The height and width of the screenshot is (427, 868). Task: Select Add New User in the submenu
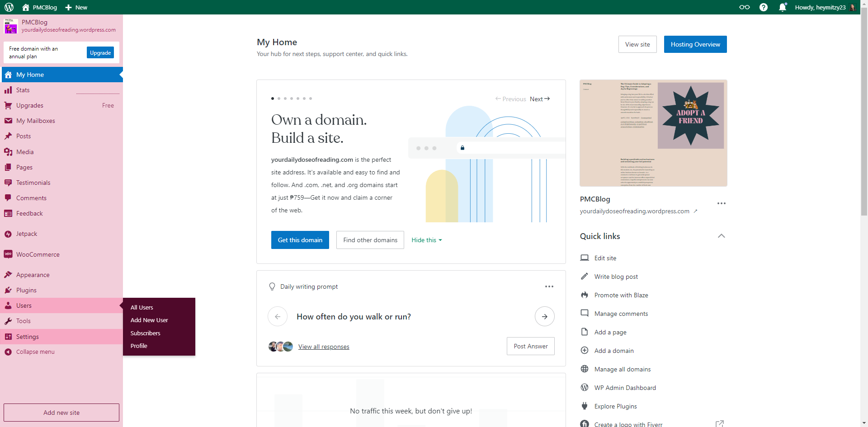click(x=149, y=320)
